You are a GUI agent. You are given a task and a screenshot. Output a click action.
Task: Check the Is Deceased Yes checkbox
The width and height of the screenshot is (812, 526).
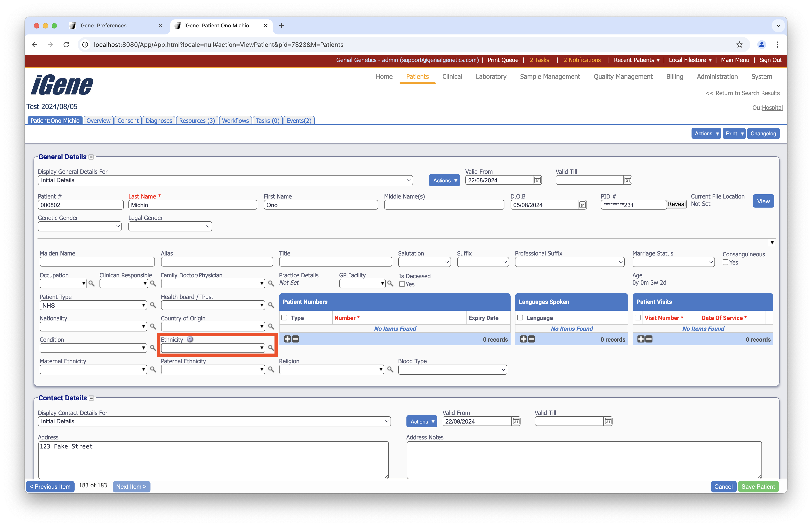point(402,284)
